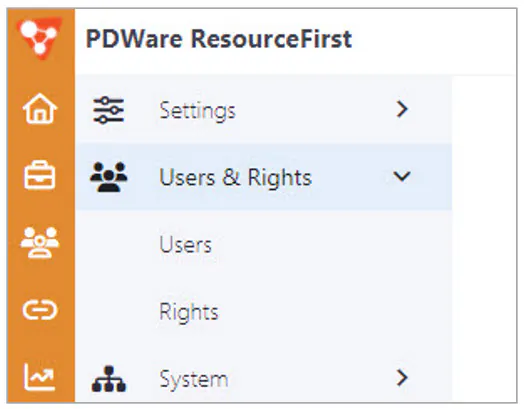Expand the Settings chevron arrow
Viewport: 524px width, 409px height.
pyautogui.click(x=402, y=109)
